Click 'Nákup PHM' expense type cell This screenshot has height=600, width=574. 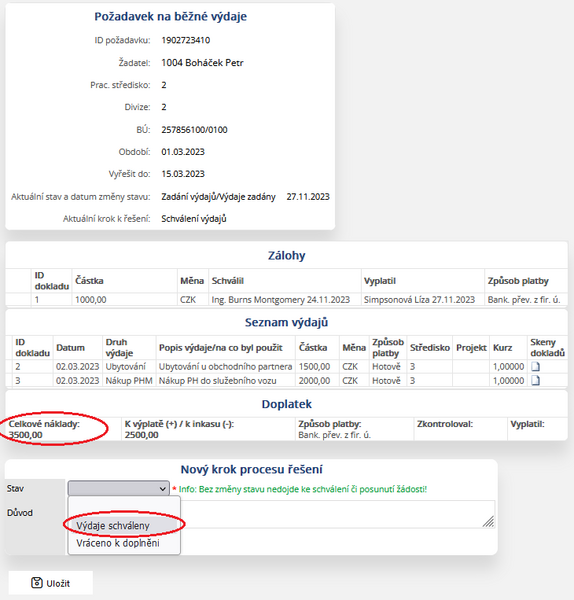click(129, 381)
